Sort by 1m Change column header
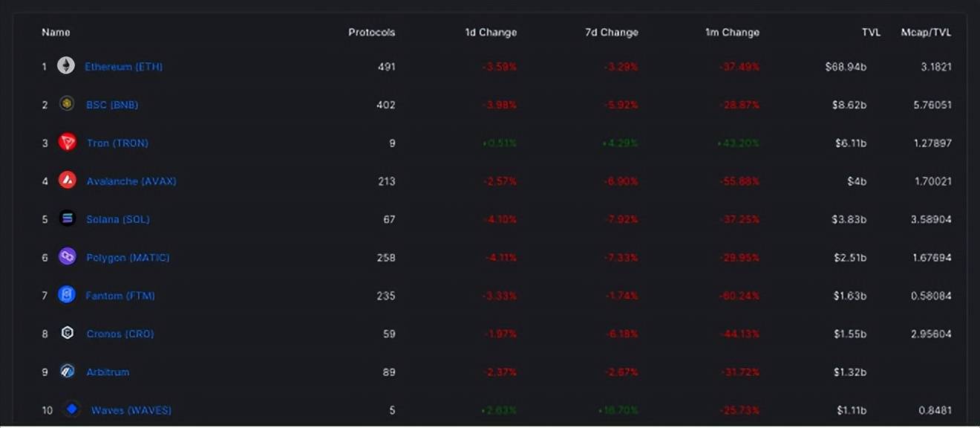This screenshot has height=428, width=980. 732,33
